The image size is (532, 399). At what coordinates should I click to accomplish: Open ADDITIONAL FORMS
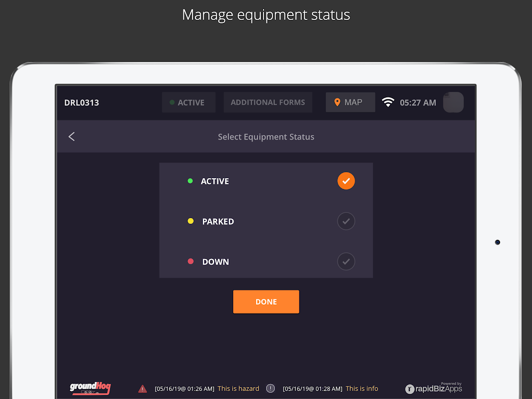pos(267,102)
